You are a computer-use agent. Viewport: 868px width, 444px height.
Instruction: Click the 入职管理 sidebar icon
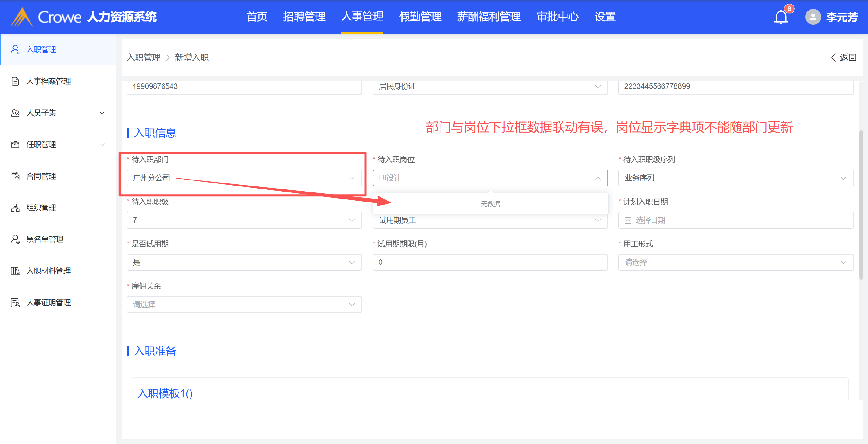pyautogui.click(x=15, y=50)
